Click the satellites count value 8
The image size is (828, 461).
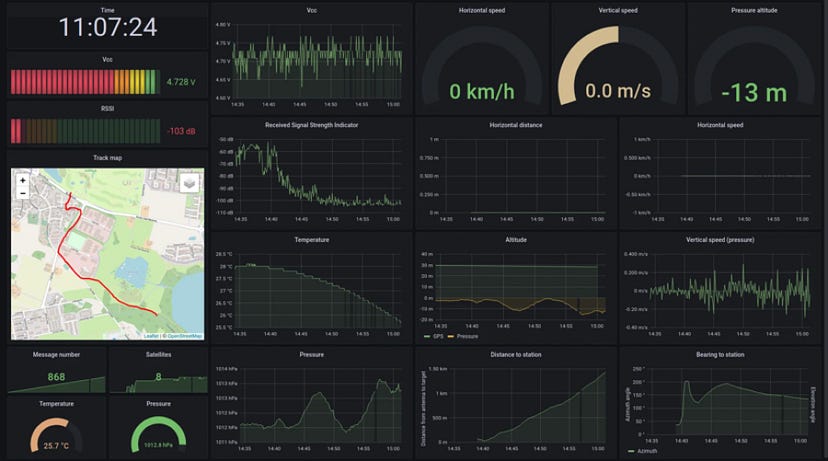158,377
